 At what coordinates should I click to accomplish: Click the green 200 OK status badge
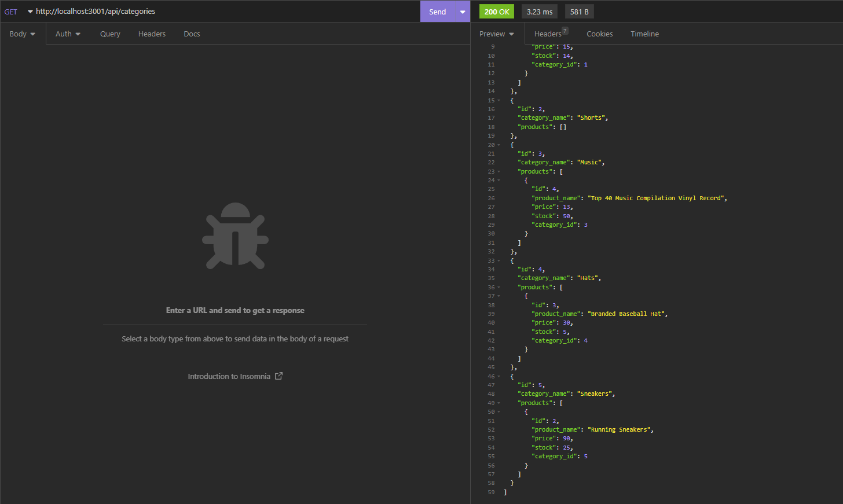pos(496,11)
